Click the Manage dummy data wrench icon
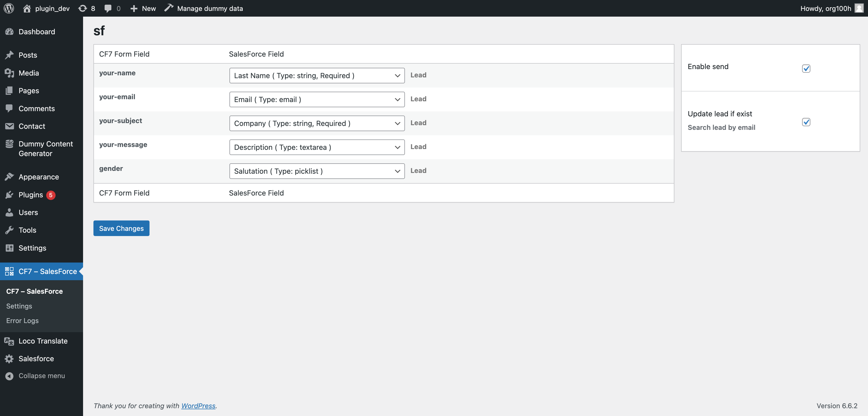 pos(169,8)
